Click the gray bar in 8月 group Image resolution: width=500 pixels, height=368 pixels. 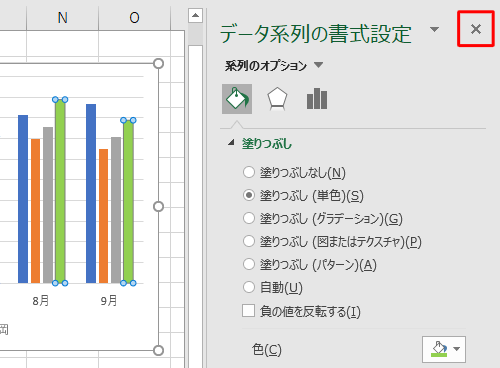(x=48, y=205)
